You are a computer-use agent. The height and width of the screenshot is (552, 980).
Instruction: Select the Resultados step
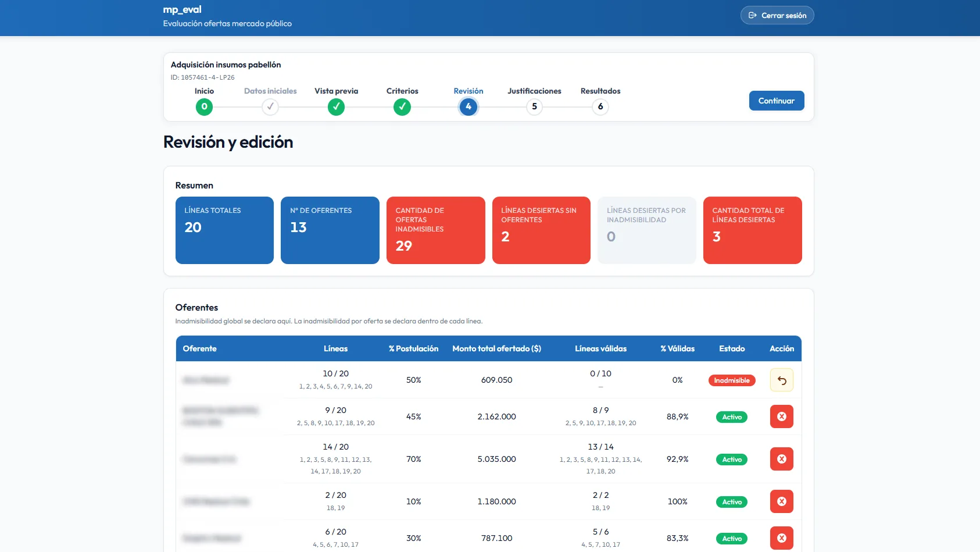pyautogui.click(x=600, y=106)
